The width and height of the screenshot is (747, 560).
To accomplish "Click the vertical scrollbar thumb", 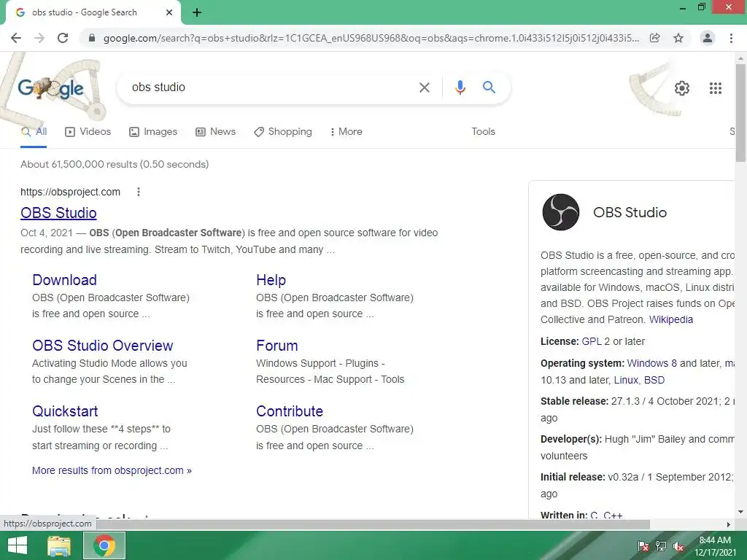I will tap(740, 113).
